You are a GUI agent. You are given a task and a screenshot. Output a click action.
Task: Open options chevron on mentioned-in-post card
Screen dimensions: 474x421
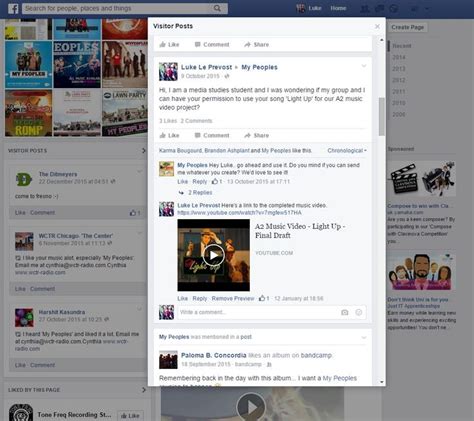point(364,337)
